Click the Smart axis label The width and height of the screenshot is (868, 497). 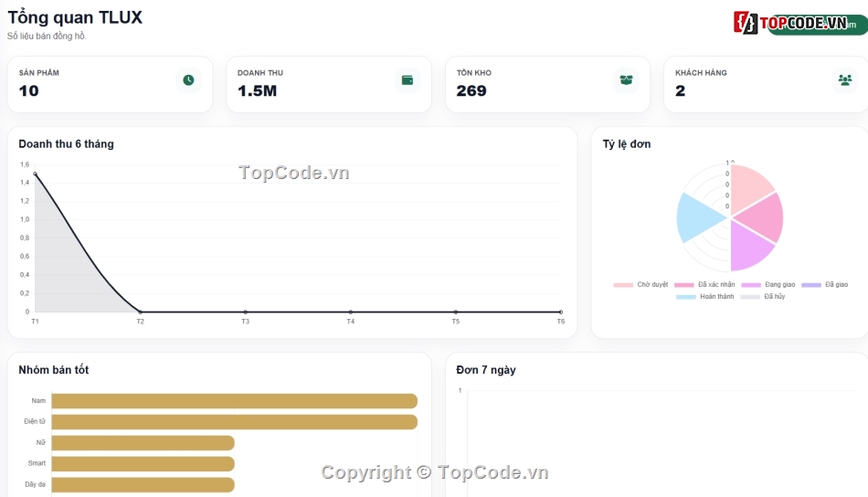[37, 463]
